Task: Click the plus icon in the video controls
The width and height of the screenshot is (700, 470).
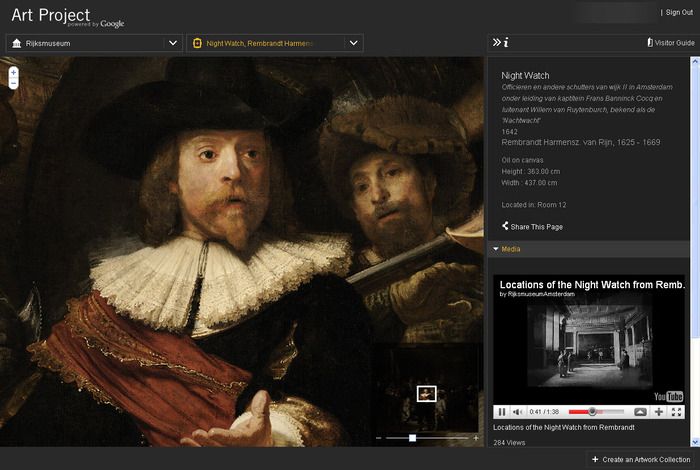Action: pos(659,412)
